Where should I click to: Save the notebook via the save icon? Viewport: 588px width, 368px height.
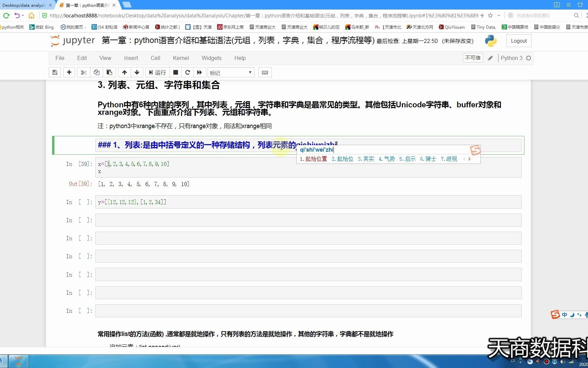pos(55,72)
